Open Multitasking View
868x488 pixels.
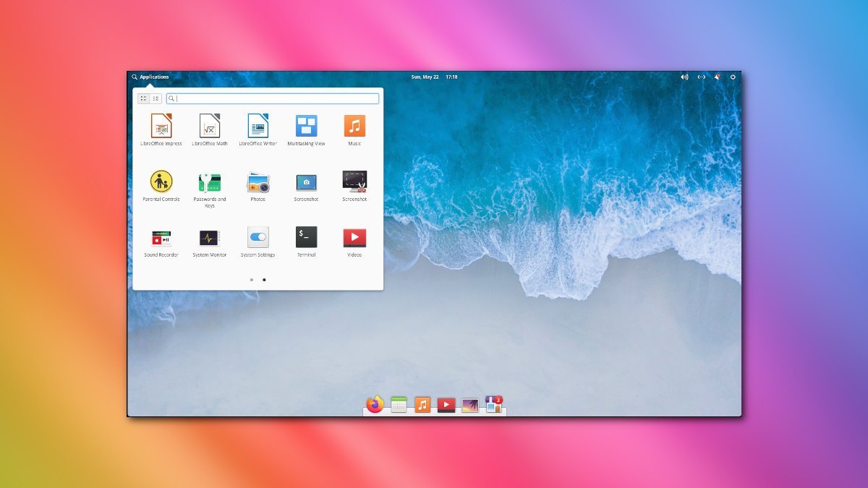coord(306,127)
